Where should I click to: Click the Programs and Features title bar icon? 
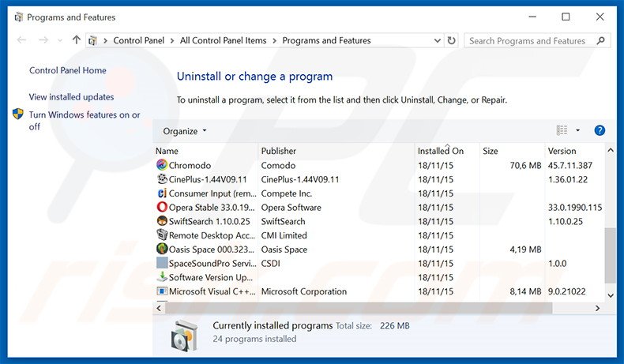click(18, 17)
